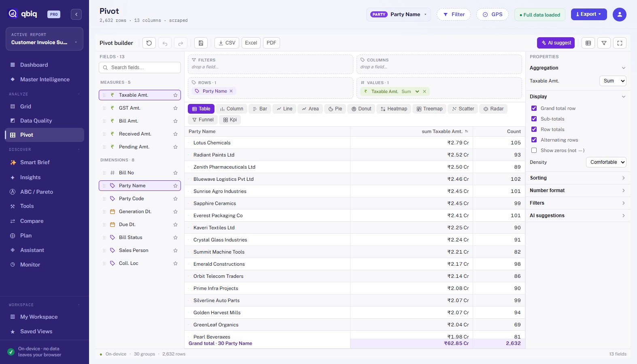Star the GST Amt. field

tap(175, 108)
